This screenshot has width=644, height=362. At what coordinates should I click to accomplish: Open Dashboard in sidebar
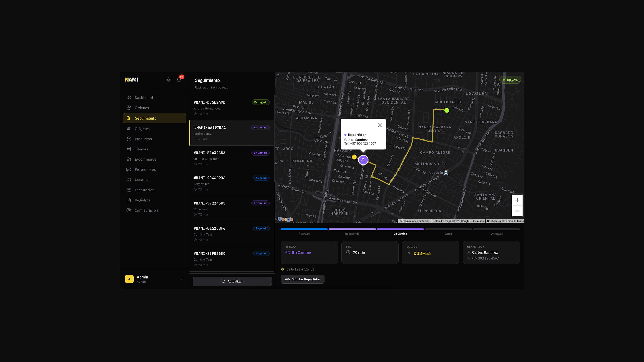(154, 98)
